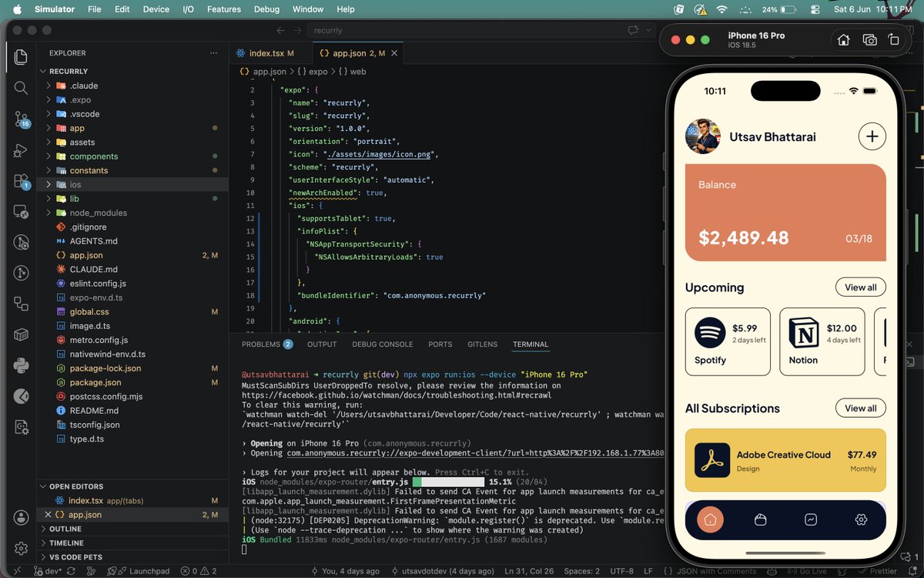Rotate the simulator device
The image size is (924, 578).
(x=893, y=40)
